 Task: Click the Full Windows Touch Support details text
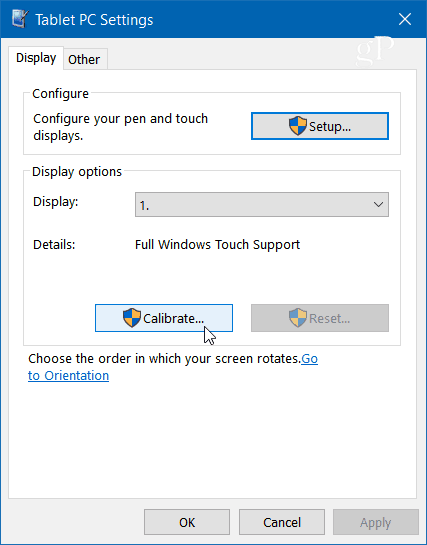coord(217,245)
